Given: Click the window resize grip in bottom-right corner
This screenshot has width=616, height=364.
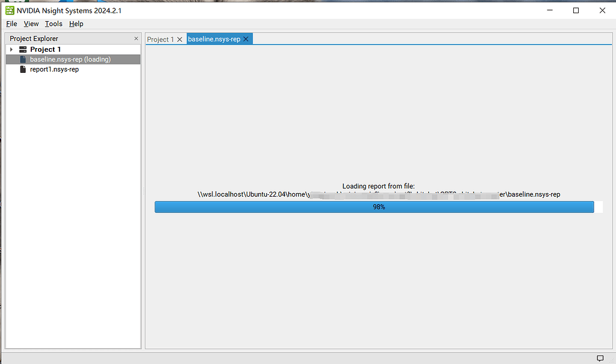Looking at the screenshot, I should tap(611, 359).
